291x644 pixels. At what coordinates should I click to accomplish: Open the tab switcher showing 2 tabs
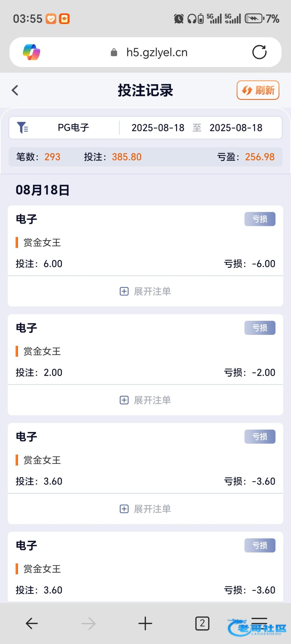[202, 623]
